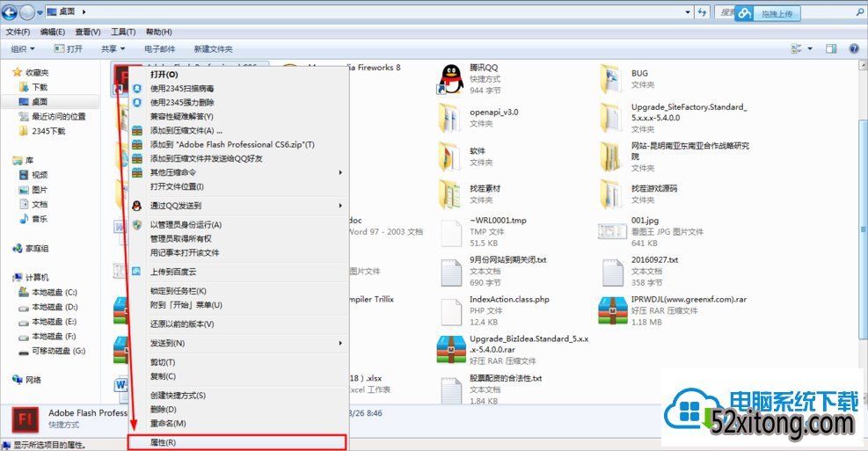Open the recent pages dropdown beside Forward

click(x=40, y=12)
